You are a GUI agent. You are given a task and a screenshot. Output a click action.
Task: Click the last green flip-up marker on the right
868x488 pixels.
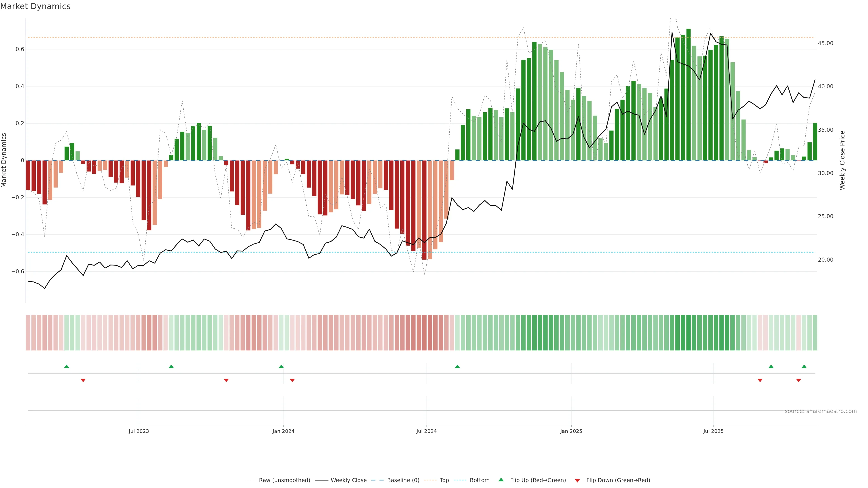[804, 366]
